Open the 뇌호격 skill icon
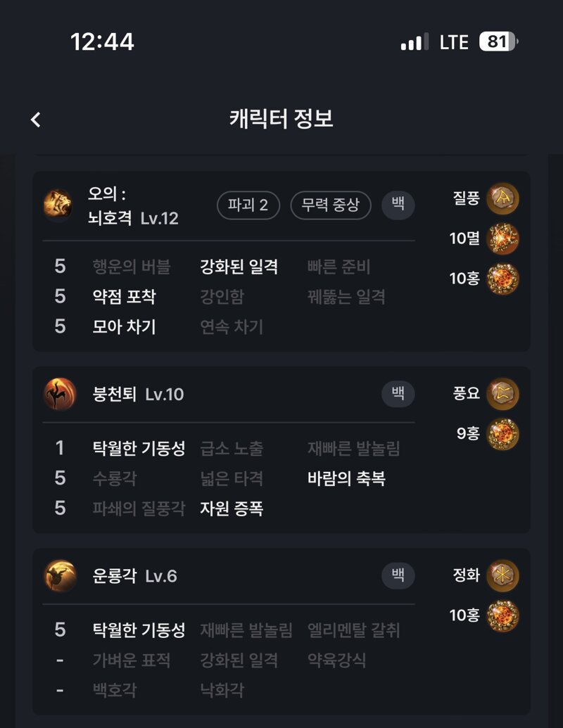The image size is (563, 728). pos(58,204)
